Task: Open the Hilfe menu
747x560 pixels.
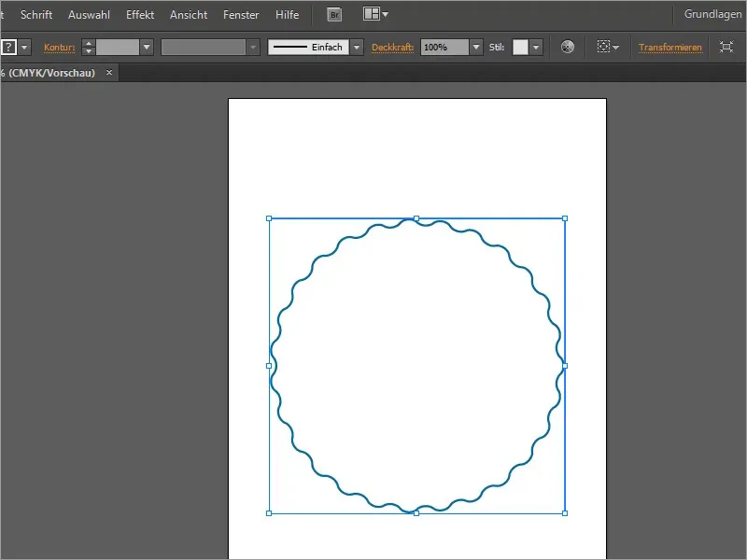Action: pyautogui.click(x=288, y=15)
